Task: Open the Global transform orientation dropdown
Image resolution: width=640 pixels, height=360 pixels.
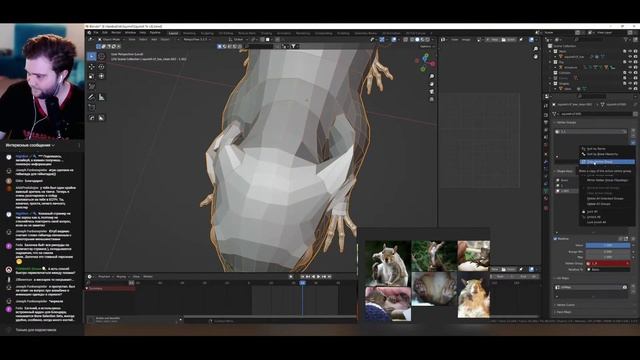Action: click(x=238, y=40)
